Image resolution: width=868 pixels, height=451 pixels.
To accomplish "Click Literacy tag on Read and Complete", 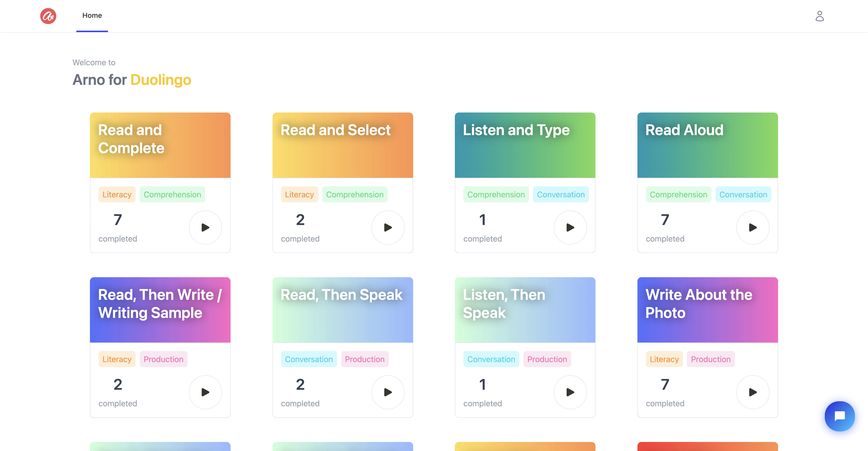I will [x=117, y=194].
